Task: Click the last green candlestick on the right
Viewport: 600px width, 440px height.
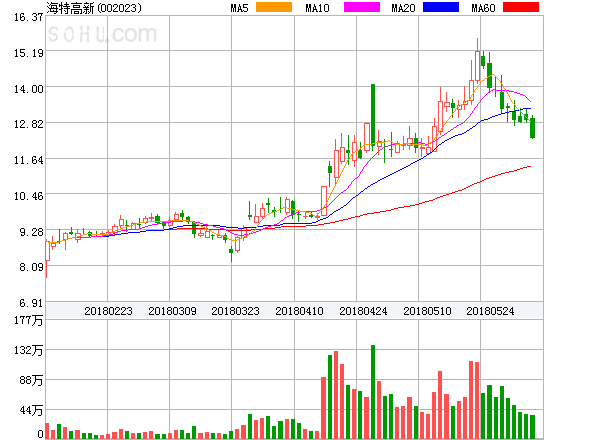Action: [x=533, y=127]
